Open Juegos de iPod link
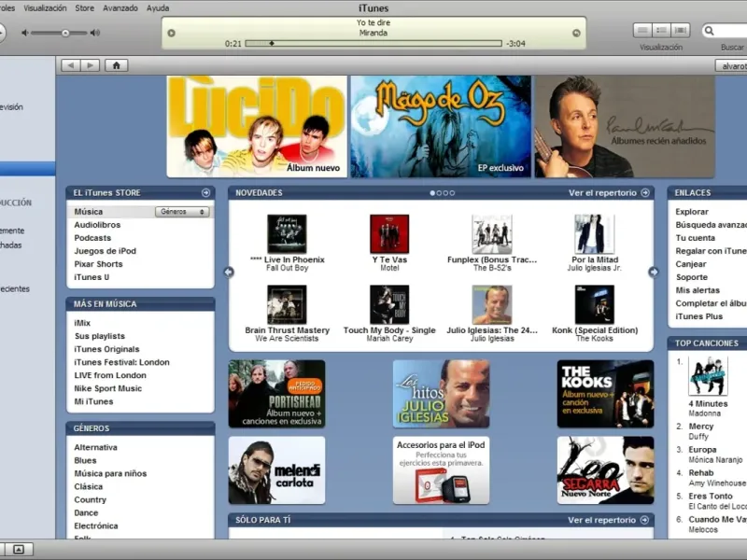The height and width of the screenshot is (560, 747). (105, 251)
